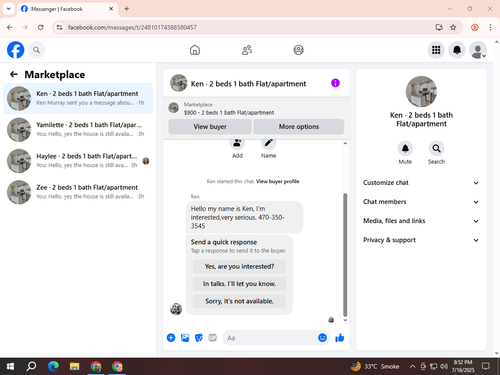Reload the page in browser toolbar
Screen dimensions: 500x375
tap(41, 27)
